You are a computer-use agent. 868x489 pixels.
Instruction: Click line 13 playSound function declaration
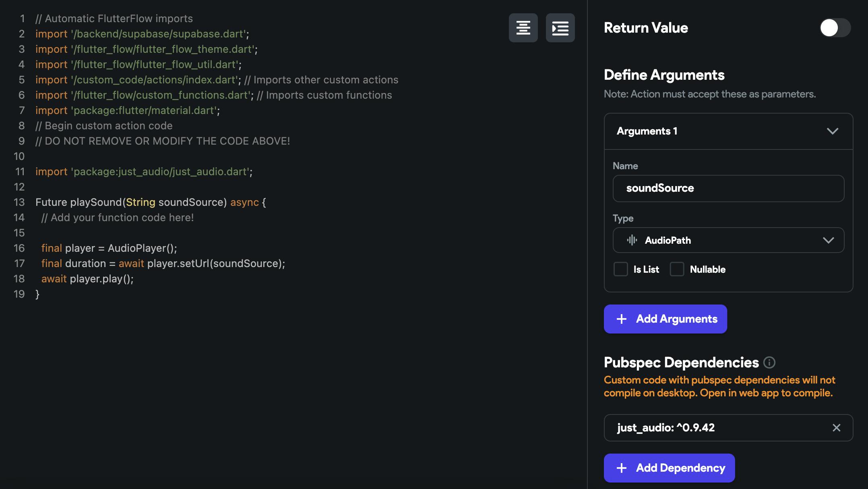(x=151, y=202)
